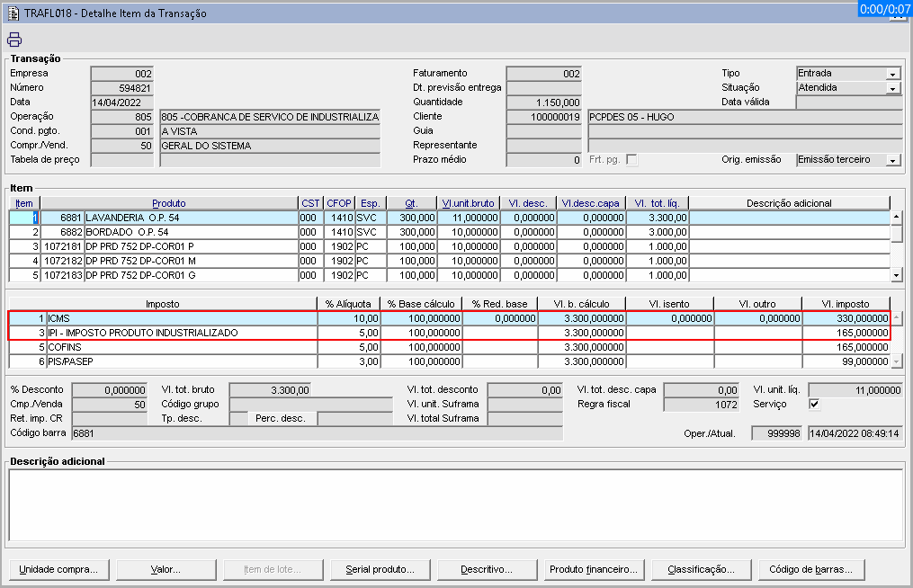Screen dimensions: 913x588
Task: Open Produto financeiro... button
Action: [x=594, y=569]
